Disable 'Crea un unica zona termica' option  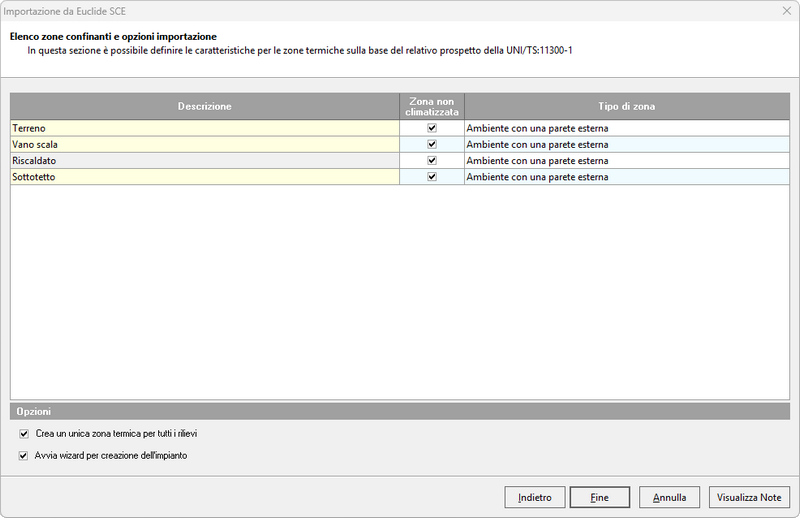[25, 435]
